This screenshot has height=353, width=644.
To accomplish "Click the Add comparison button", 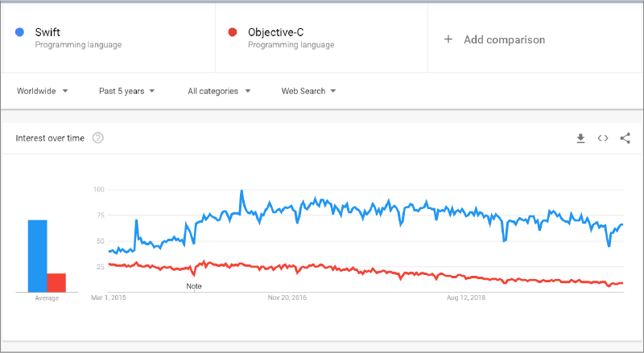I will click(x=504, y=39).
